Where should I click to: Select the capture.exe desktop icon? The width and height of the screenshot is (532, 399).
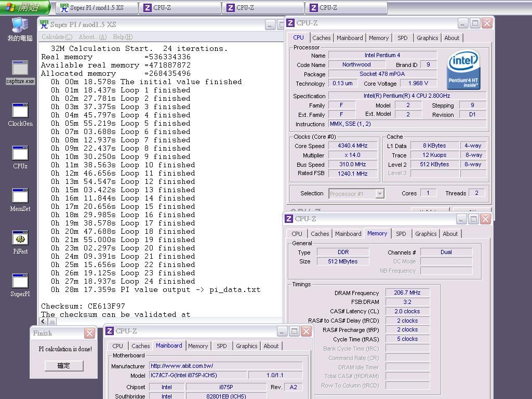[20, 72]
